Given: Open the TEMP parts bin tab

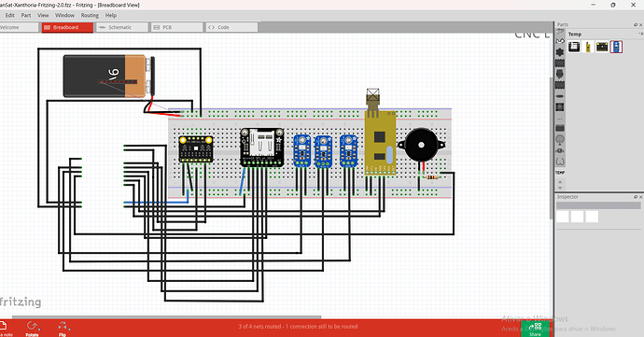Looking at the screenshot, I should [560, 173].
